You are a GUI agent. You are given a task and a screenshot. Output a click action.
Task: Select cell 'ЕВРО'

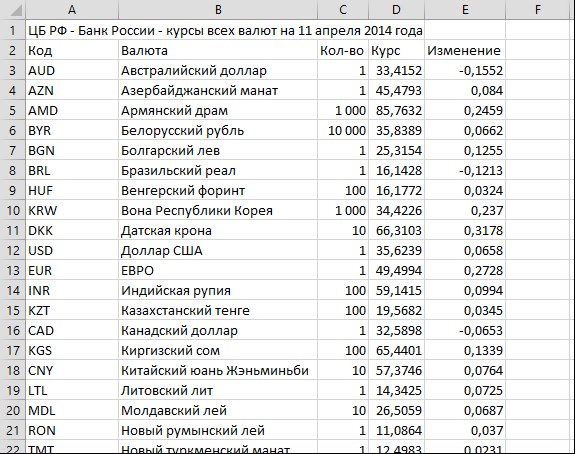tap(218, 271)
